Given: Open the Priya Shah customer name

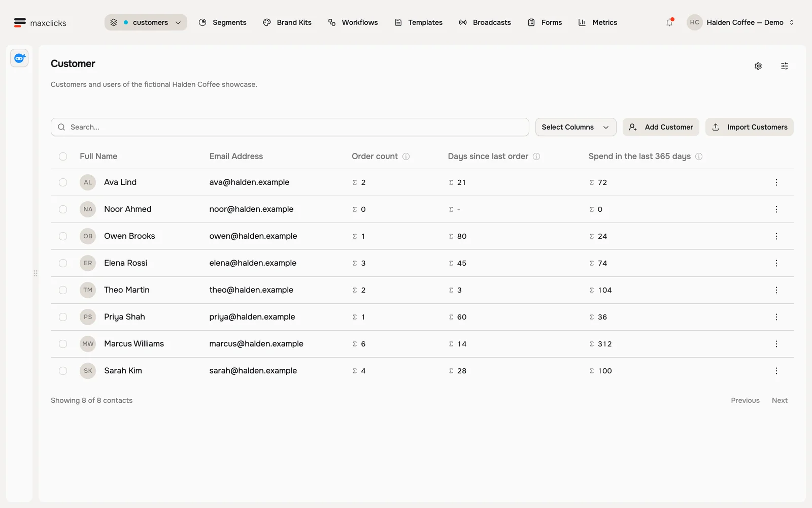Looking at the screenshot, I should point(124,317).
